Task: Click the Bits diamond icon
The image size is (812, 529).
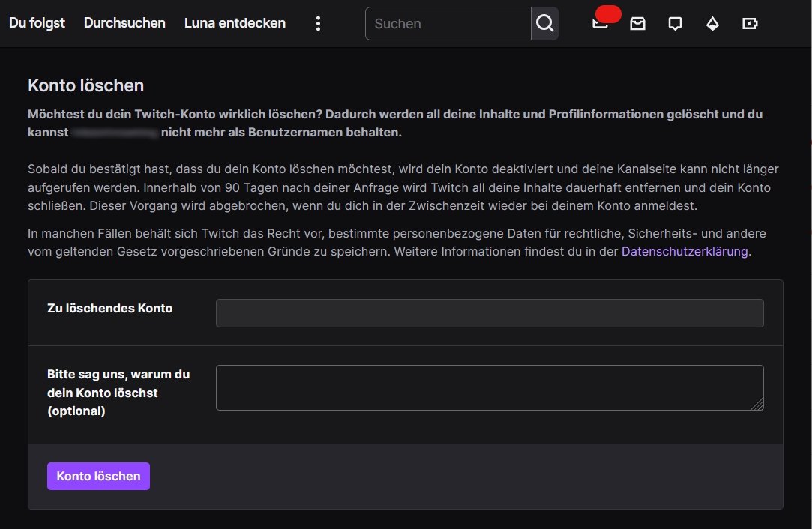Action: [x=712, y=24]
